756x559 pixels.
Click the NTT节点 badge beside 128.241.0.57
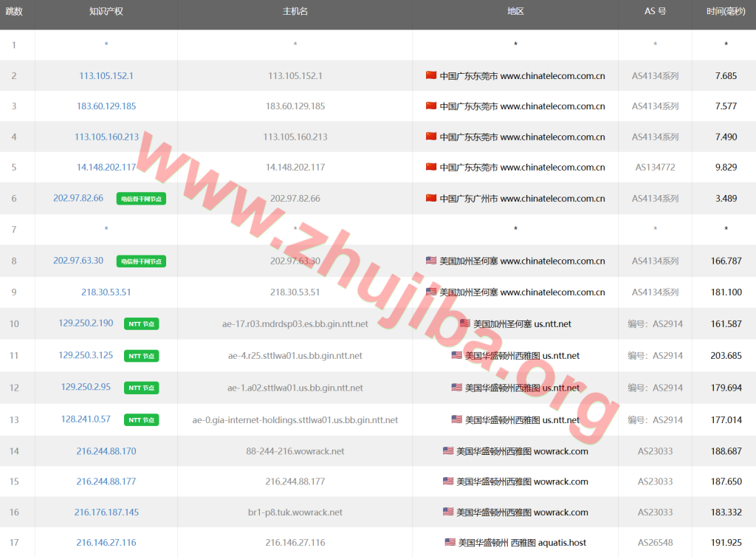(141, 419)
